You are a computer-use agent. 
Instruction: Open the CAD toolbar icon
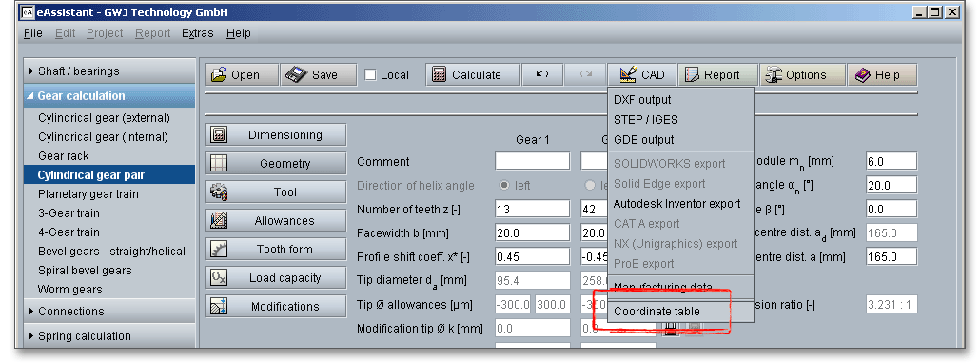[628, 74]
